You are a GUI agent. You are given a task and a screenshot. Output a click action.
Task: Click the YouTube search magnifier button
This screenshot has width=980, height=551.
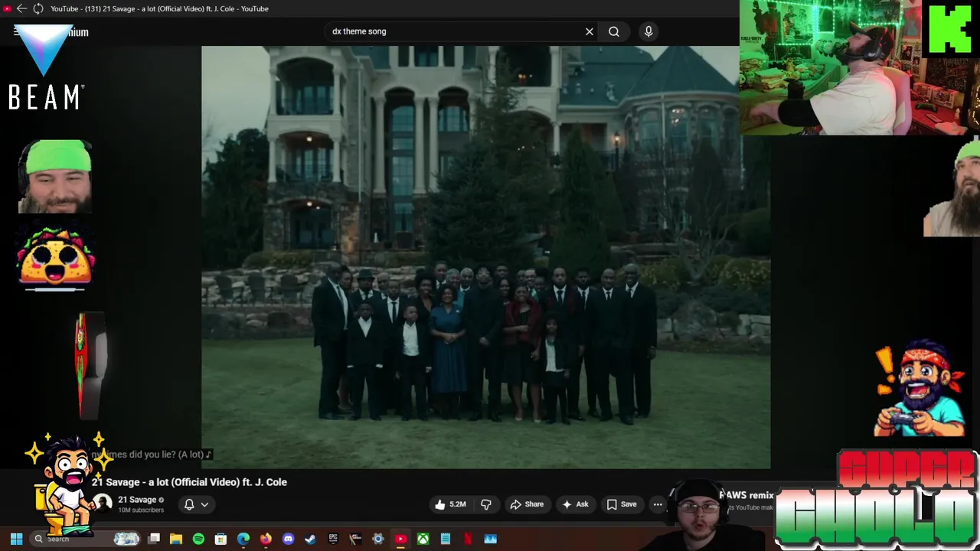point(614,31)
